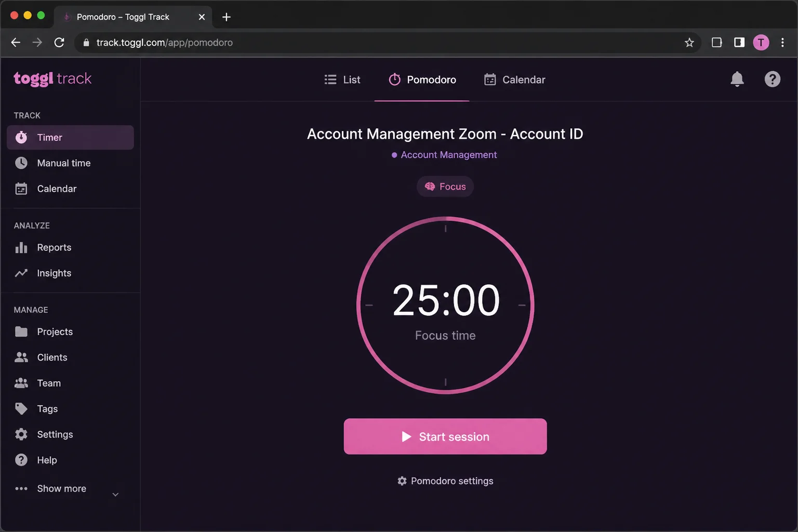Open the Manual time mode label
Viewport: 798px width, 532px height.
click(x=64, y=163)
